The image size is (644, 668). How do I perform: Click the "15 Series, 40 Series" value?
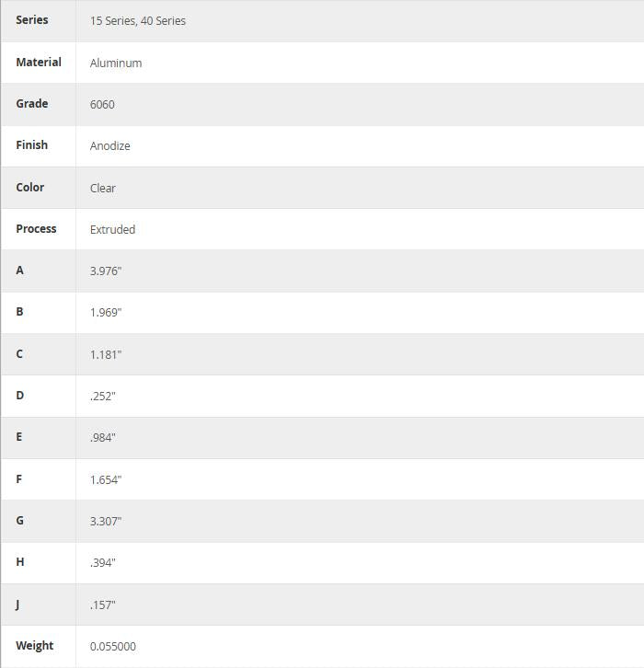(137, 21)
